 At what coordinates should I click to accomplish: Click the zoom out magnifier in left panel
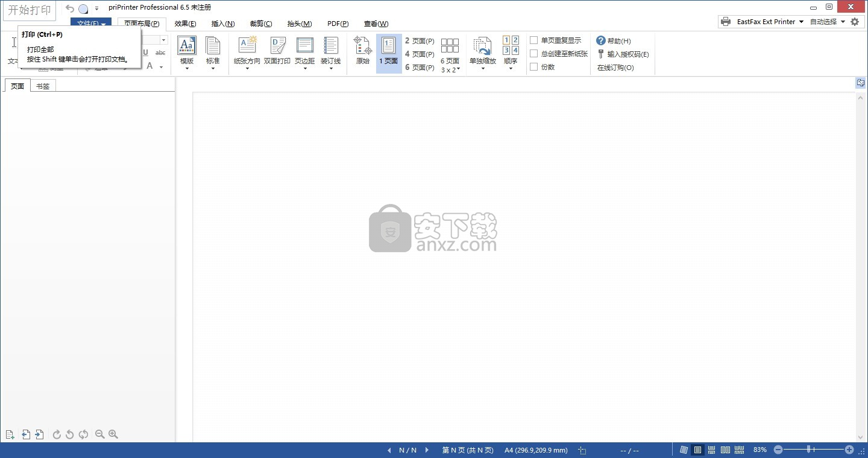pyautogui.click(x=100, y=434)
